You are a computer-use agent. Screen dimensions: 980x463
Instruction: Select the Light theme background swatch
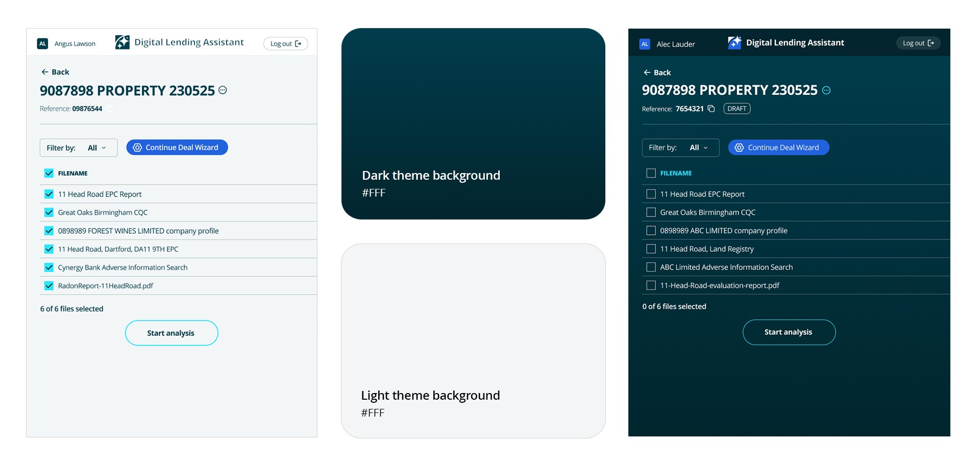[x=473, y=340]
